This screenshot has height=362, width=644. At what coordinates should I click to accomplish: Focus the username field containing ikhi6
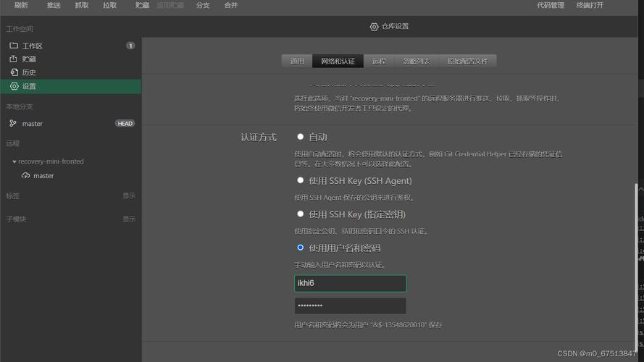point(351,283)
